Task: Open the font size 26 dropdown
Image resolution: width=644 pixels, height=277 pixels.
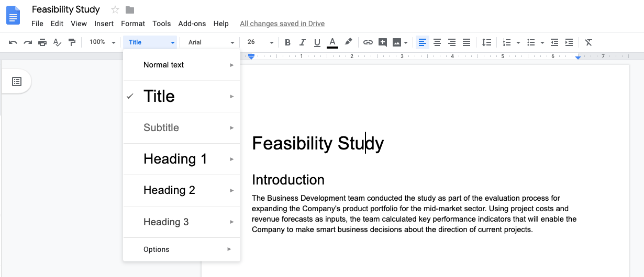Action: click(x=260, y=42)
